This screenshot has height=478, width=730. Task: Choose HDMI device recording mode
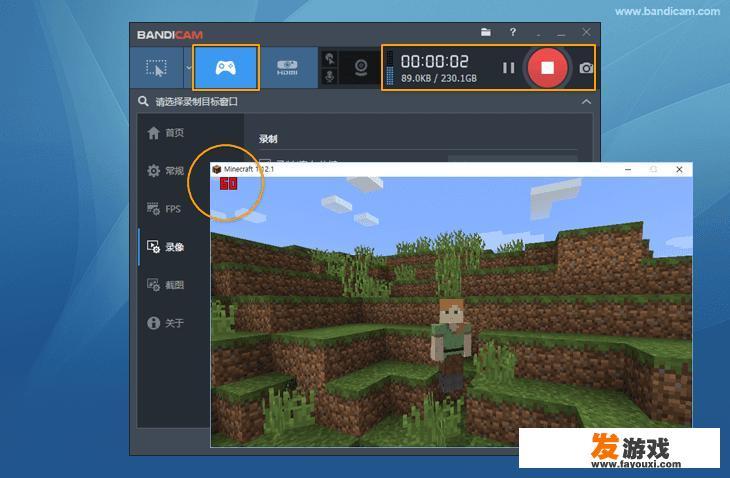click(287, 68)
